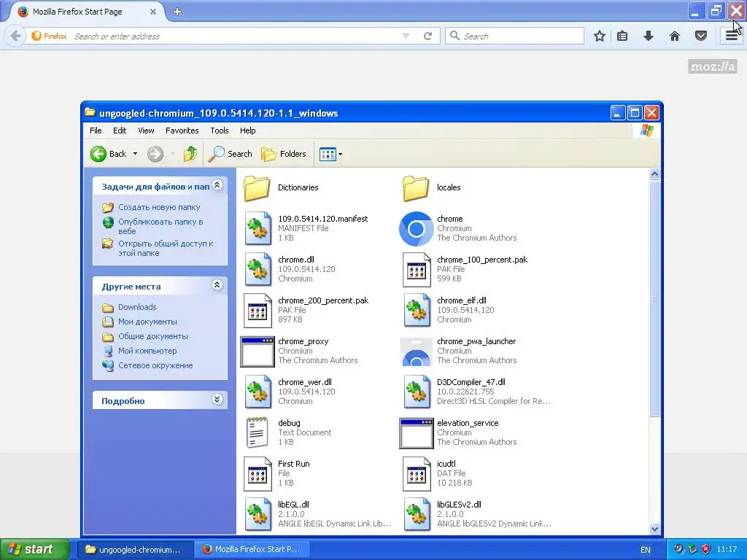Open the Help menu
The height and width of the screenshot is (560, 747).
(x=247, y=131)
